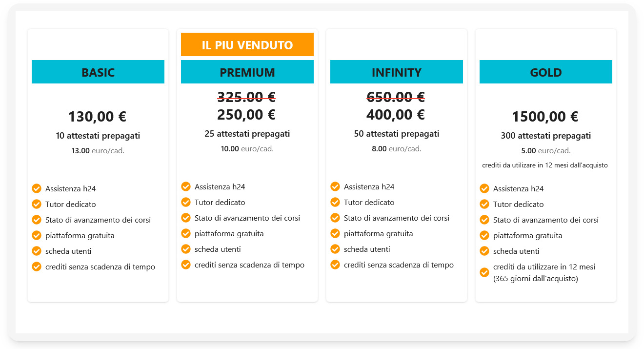The height and width of the screenshot is (349, 644).
Task: Click the BASIC plan header
Action: 98,72
